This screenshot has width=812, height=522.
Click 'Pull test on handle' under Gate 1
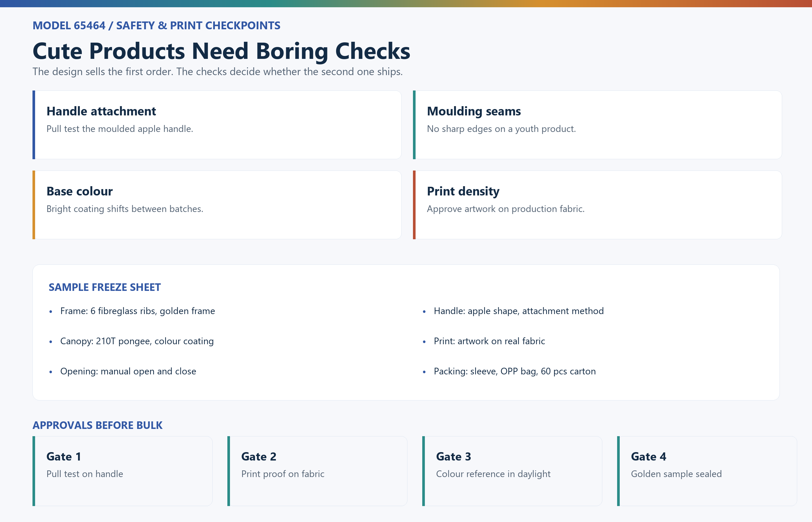point(85,474)
